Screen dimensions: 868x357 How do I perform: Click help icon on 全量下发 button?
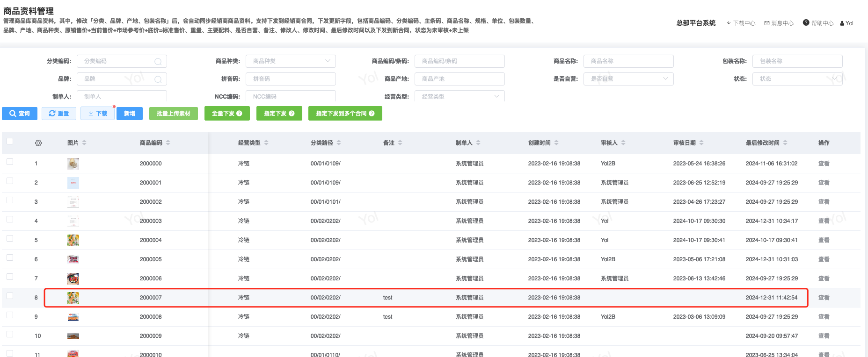click(239, 114)
